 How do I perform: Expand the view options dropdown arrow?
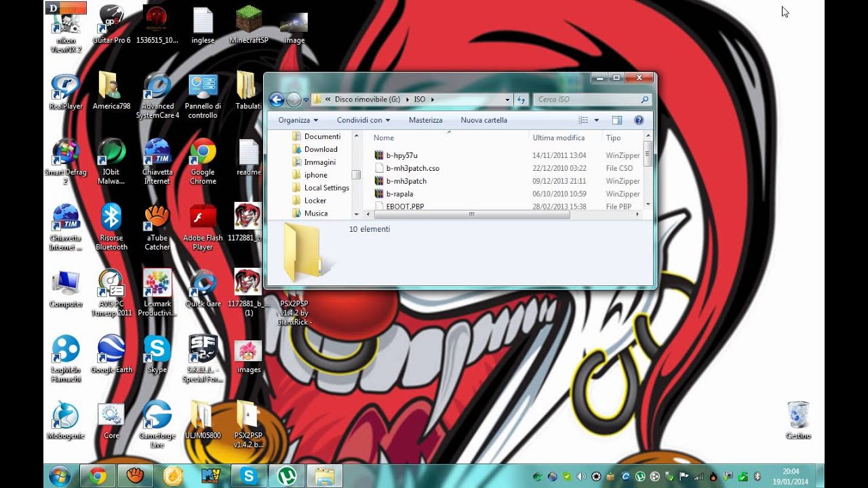[597, 120]
